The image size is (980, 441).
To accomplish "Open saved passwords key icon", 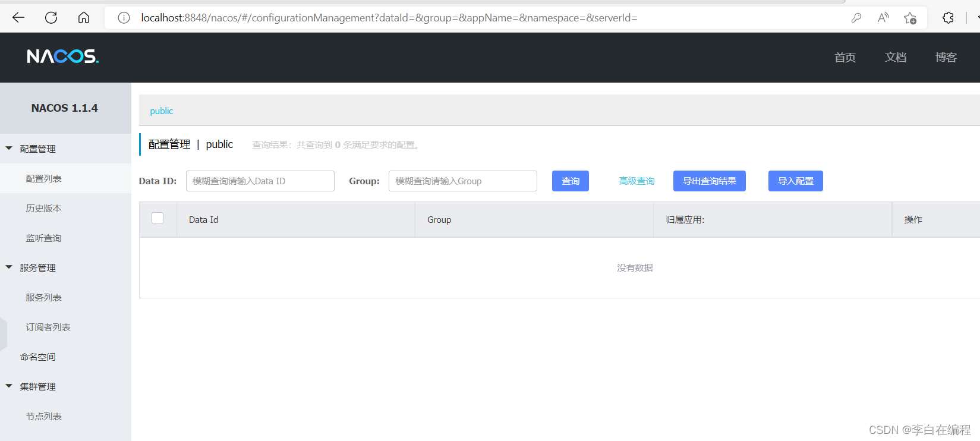I will (856, 18).
